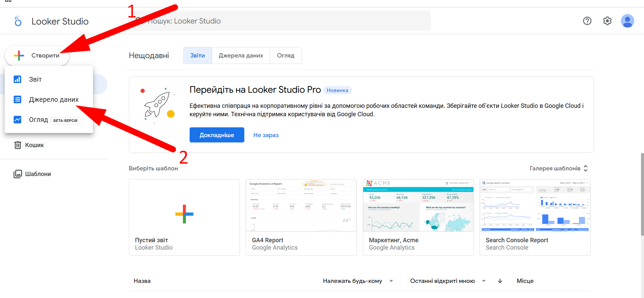
Task: Click the Виберіть шаблон label
Action: [x=153, y=168]
